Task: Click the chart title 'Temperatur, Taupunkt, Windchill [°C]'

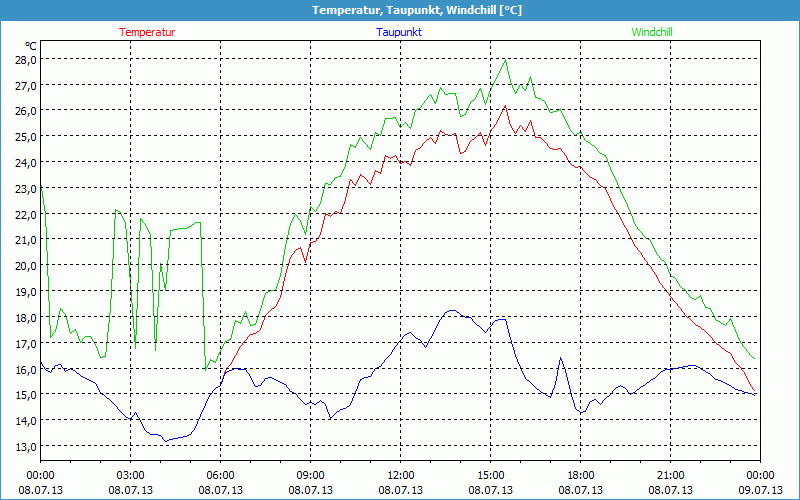Action: tap(417, 10)
